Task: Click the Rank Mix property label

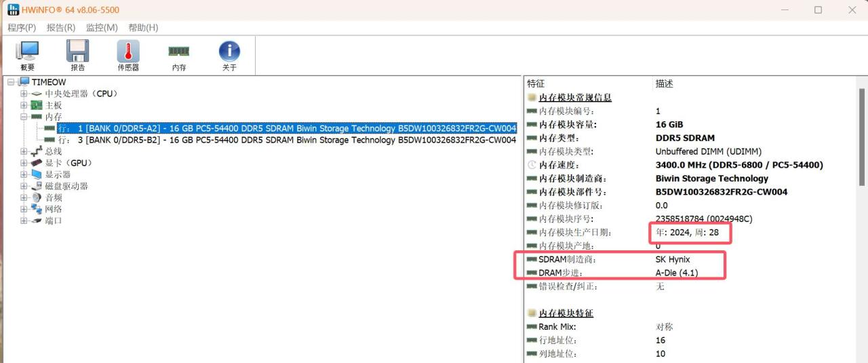Action: (557, 326)
